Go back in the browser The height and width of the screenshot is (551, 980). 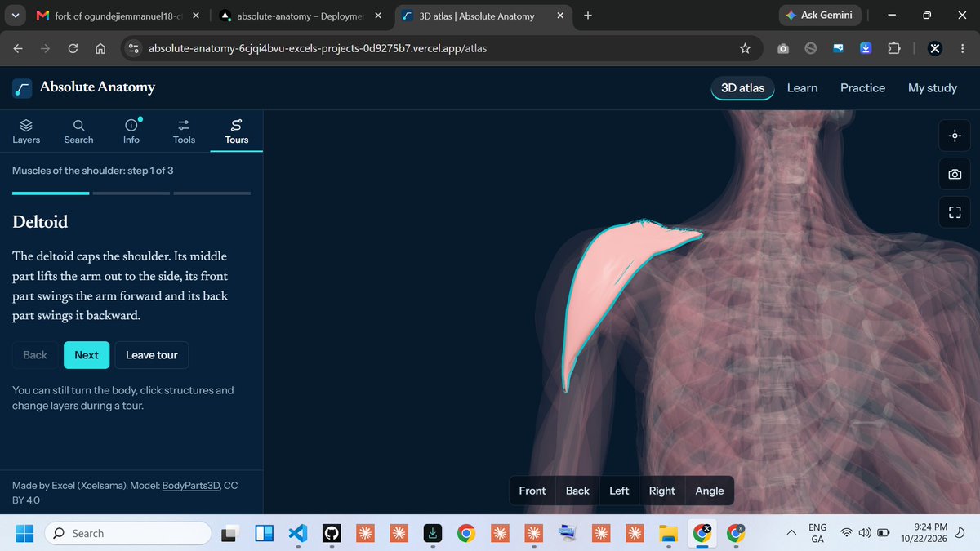[18, 49]
